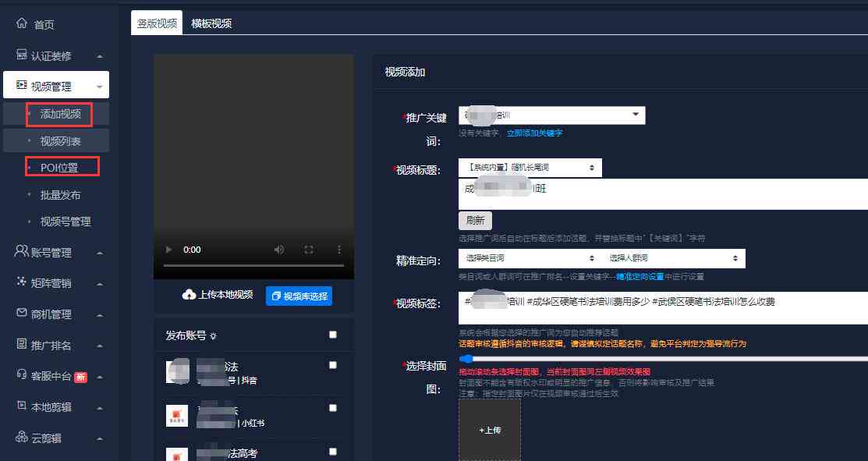Click the 矩阵营销 icon
Viewport: 868px width, 461px height.
pos(22,282)
